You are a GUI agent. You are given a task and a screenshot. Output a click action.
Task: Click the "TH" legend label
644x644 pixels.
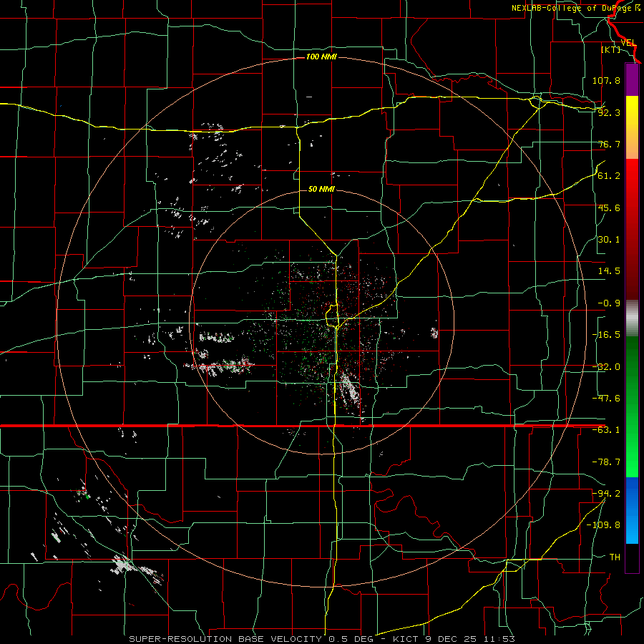tap(615, 557)
